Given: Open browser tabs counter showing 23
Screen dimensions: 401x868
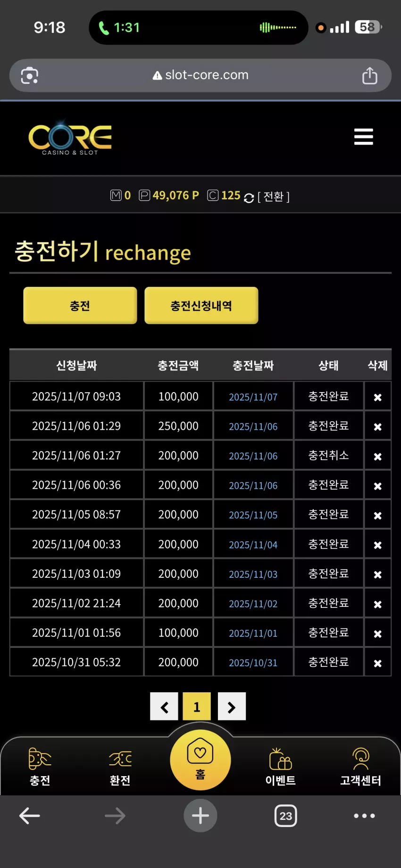Looking at the screenshot, I should 285,816.
